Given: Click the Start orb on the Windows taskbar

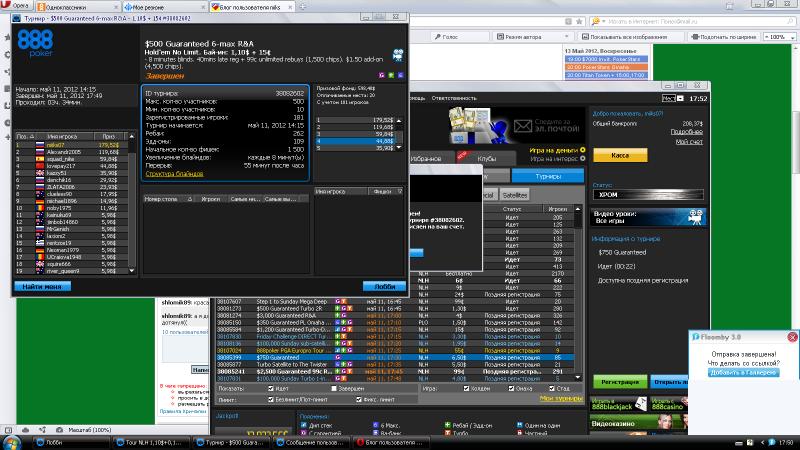Looking at the screenshot, I should pos(11,442).
